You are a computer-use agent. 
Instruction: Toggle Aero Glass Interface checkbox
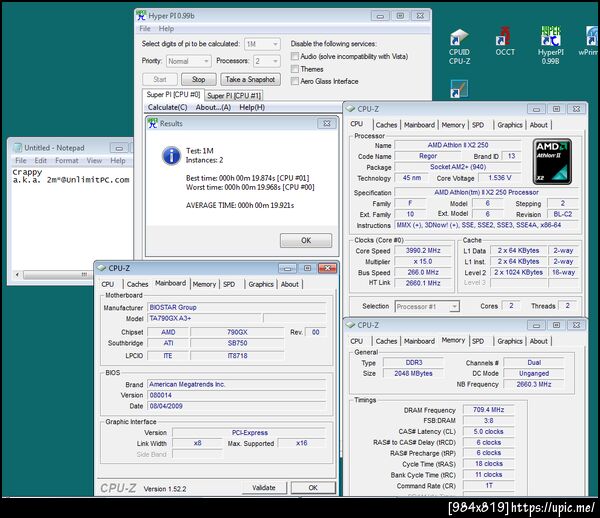click(x=295, y=81)
